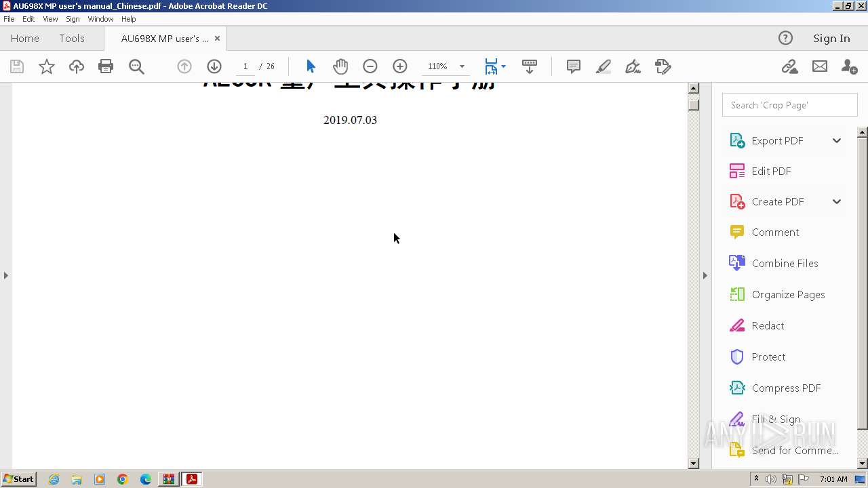Click the tools pane scrollbar up arrow
This screenshot has height=488, width=868.
[863, 132]
